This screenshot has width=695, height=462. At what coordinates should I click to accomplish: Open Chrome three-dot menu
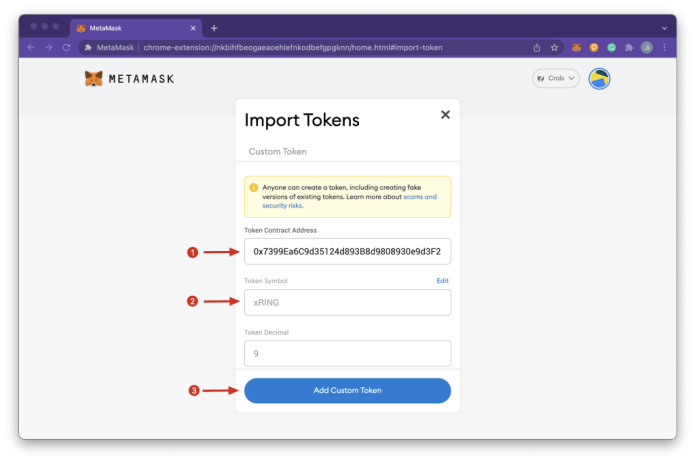point(664,47)
